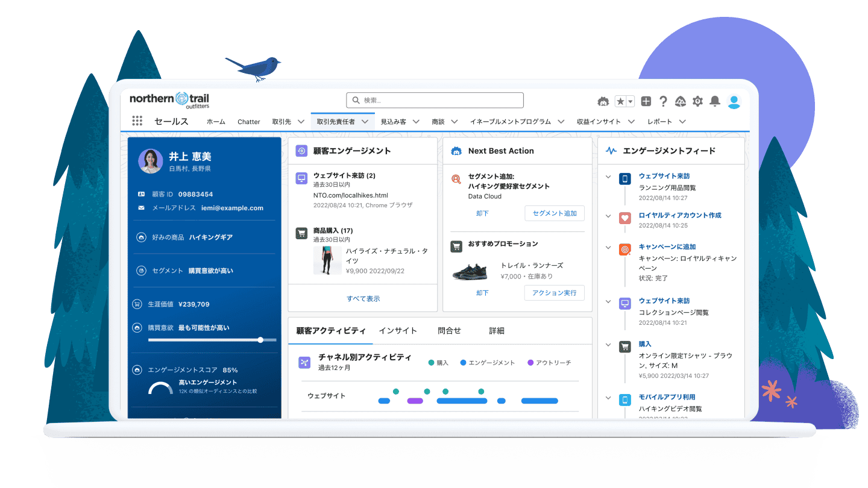868x488 pixels.
Task: Switch to the インサイト tab
Action: 398,331
